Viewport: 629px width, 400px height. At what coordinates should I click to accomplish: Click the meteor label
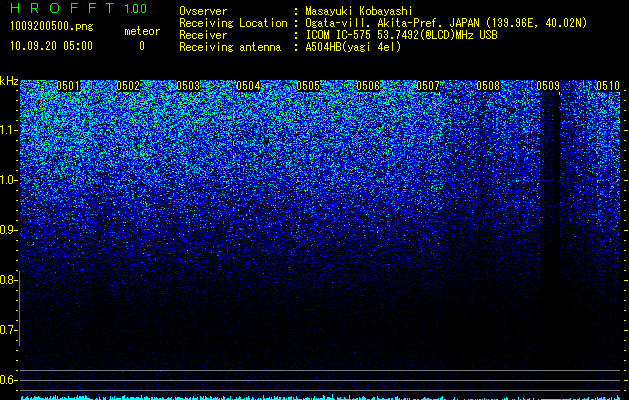tap(142, 31)
